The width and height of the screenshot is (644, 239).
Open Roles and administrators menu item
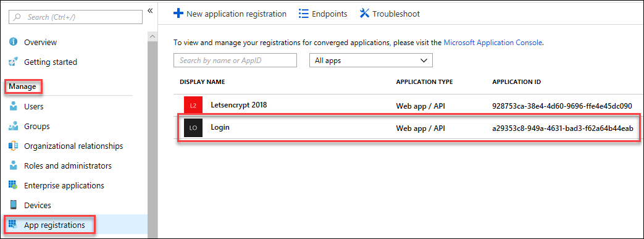pos(68,166)
